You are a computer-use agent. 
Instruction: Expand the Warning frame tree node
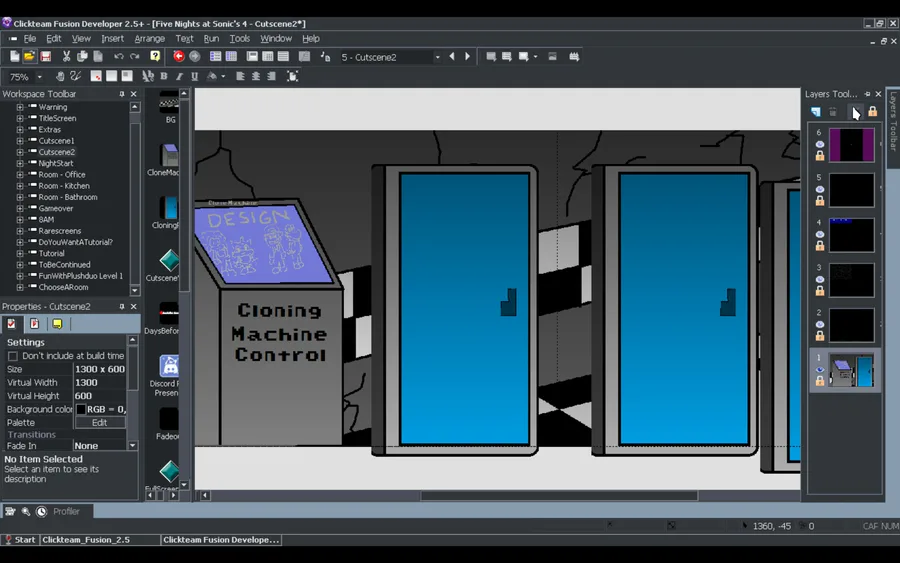coord(20,107)
